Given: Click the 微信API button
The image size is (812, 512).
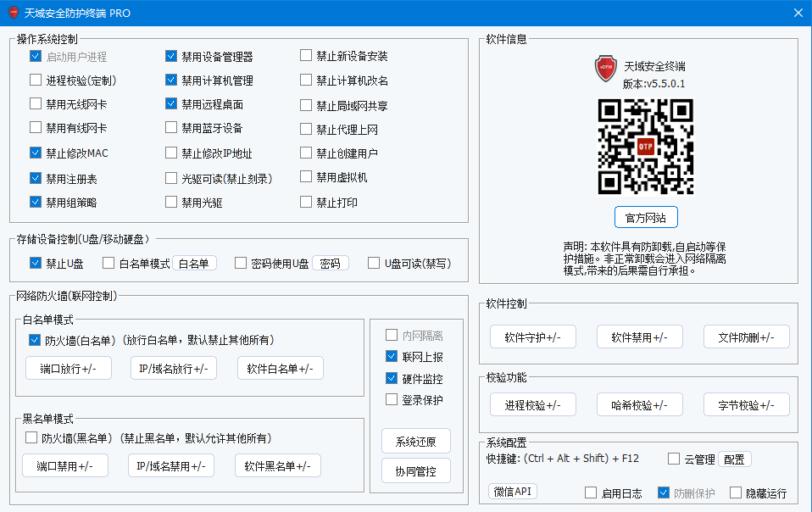Looking at the screenshot, I should (513, 491).
